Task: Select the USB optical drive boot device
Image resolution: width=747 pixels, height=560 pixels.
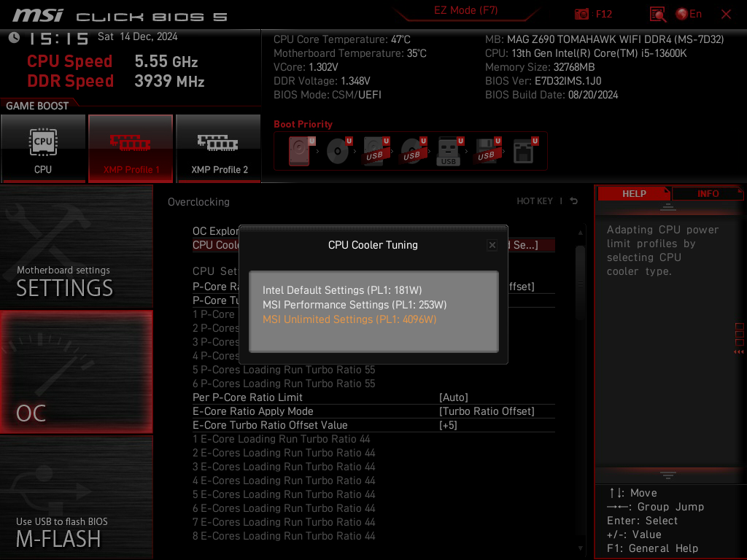Action: (414, 151)
